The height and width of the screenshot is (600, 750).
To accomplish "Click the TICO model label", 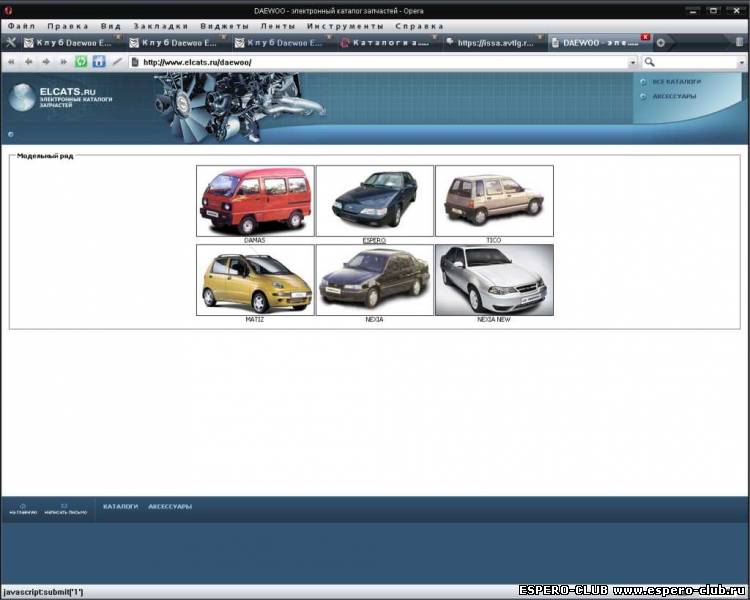I will tap(494, 240).
